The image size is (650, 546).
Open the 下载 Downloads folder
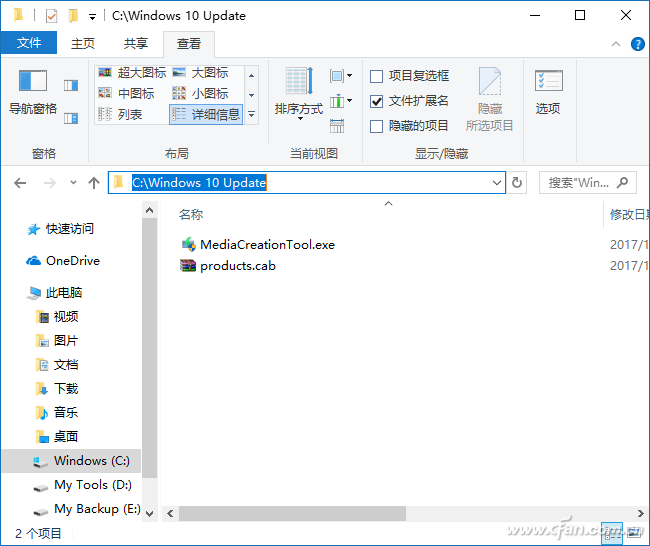point(57,389)
